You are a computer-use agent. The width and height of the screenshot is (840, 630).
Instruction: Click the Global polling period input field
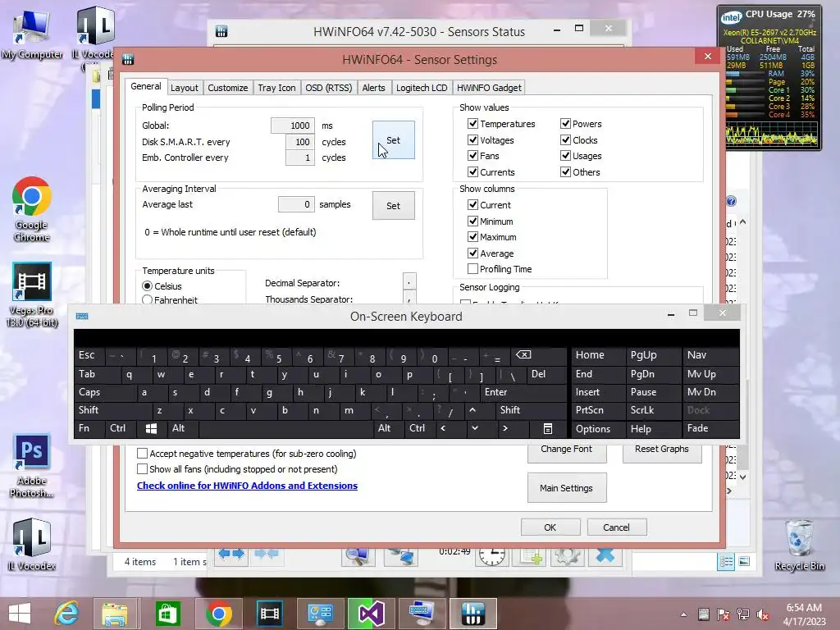293,126
